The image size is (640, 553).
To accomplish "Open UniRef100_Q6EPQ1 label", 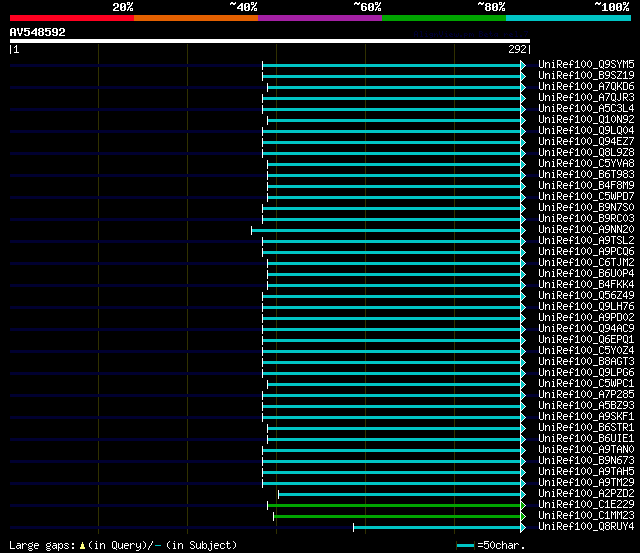I will 586,340.
